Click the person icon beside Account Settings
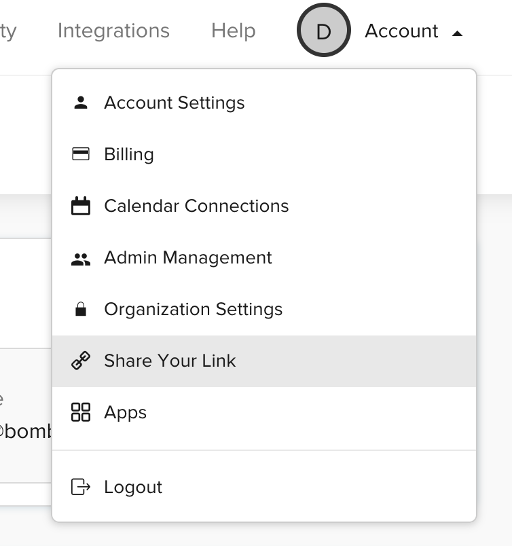 click(x=81, y=103)
